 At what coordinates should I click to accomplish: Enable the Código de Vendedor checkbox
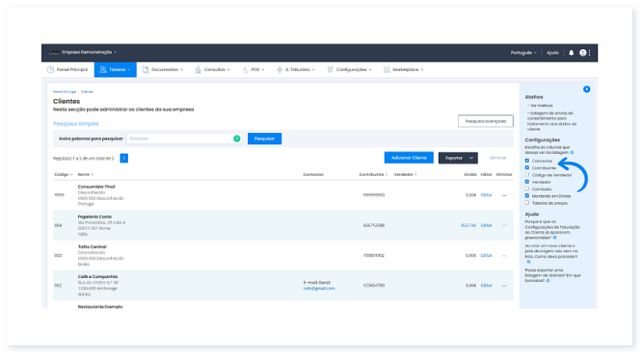(527, 175)
